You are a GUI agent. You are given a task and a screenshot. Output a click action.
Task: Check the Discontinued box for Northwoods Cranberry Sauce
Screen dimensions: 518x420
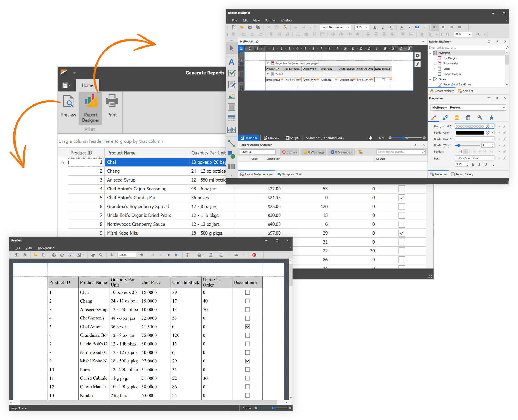(401, 224)
